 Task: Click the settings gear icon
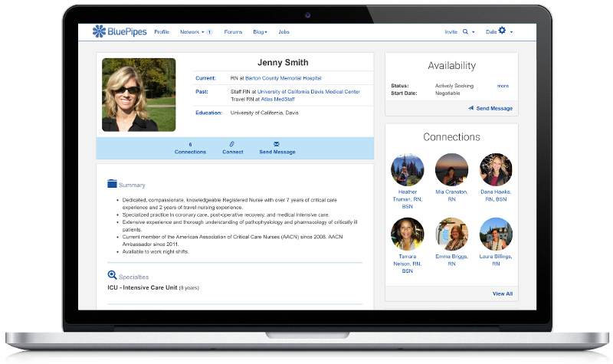[x=502, y=30]
